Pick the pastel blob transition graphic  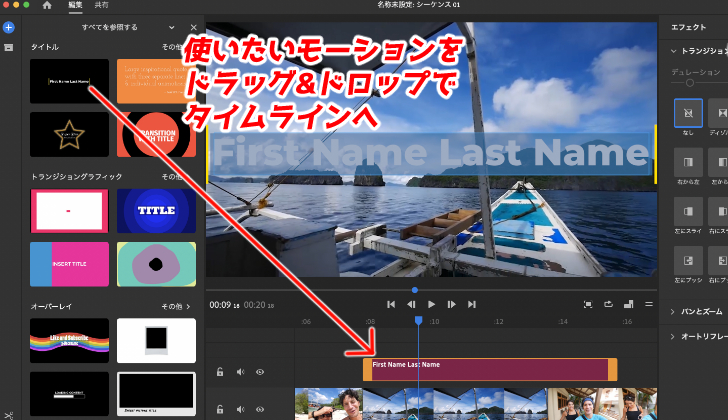[156, 264]
